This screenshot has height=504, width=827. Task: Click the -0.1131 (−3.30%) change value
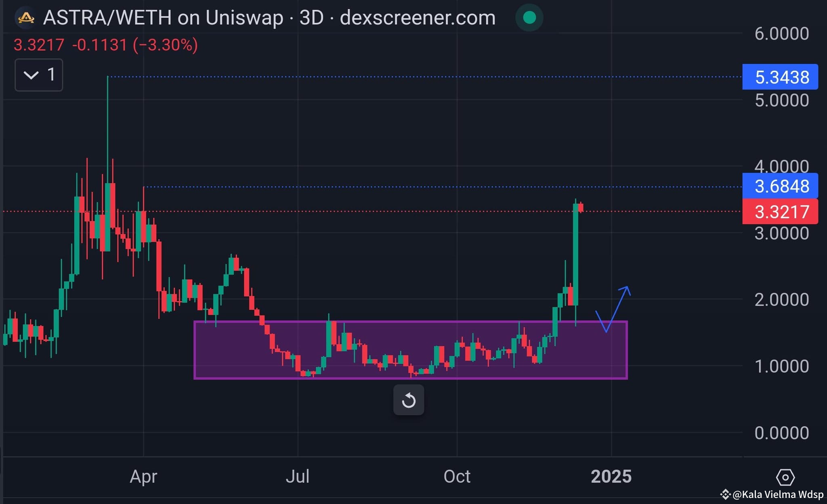[x=135, y=45]
